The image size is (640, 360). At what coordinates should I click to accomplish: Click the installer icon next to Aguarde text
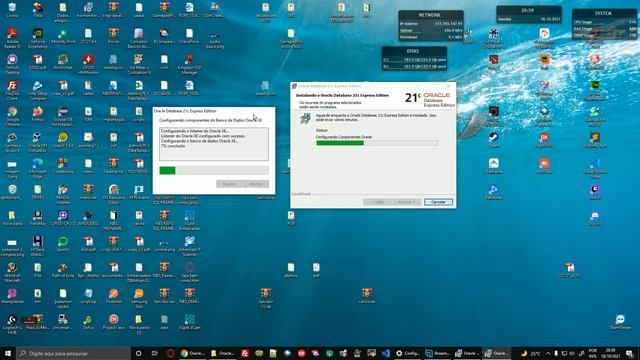coord(305,119)
